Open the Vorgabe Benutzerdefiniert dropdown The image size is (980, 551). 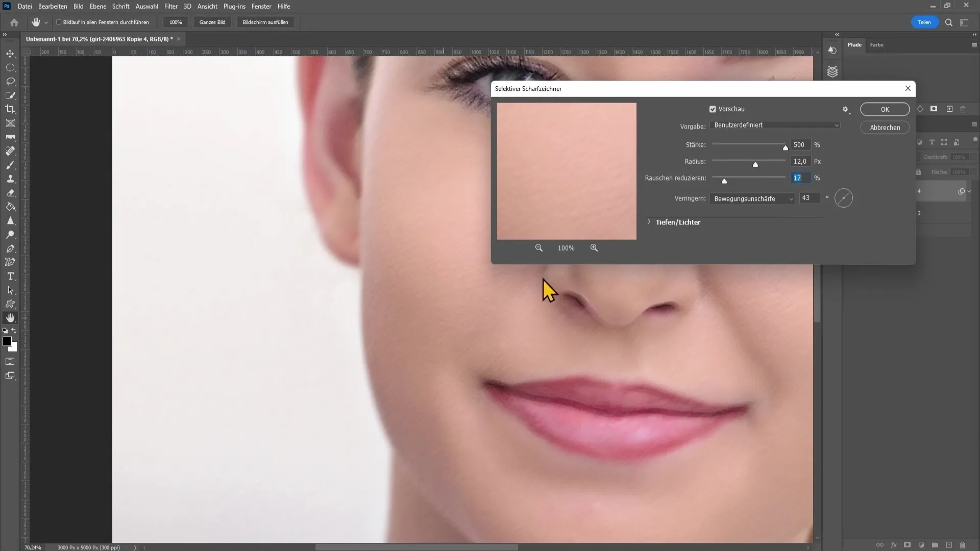775,125
